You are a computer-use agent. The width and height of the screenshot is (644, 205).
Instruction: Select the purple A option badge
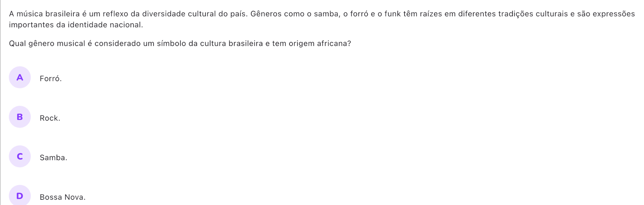click(20, 78)
